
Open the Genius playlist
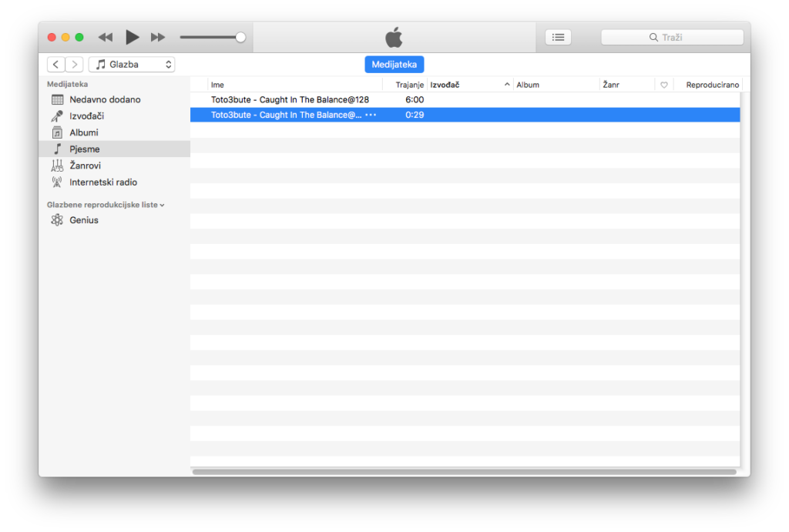tap(83, 220)
